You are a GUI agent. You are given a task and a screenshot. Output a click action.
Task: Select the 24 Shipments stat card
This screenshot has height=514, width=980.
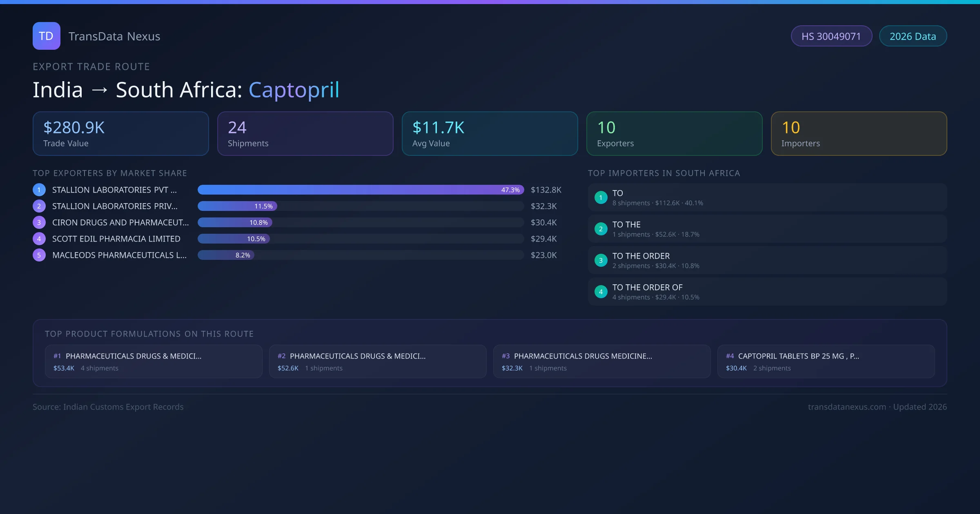(x=305, y=134)
